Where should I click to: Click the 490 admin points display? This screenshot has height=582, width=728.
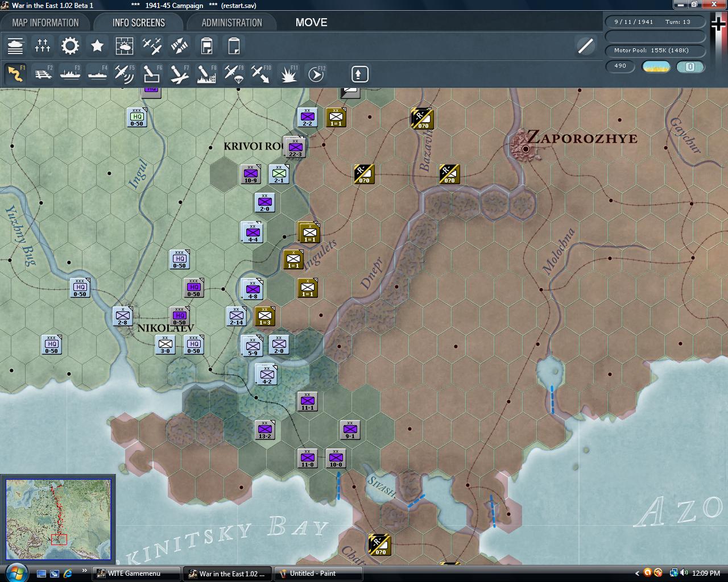pyautogui.click(x=620, y=66)
